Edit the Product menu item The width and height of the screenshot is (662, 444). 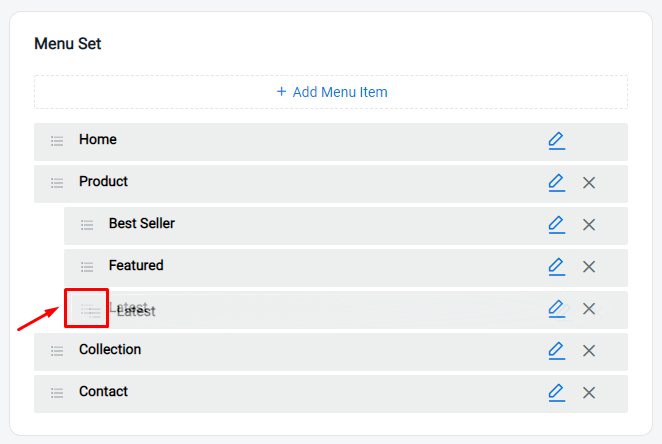[x=556, y=183]
